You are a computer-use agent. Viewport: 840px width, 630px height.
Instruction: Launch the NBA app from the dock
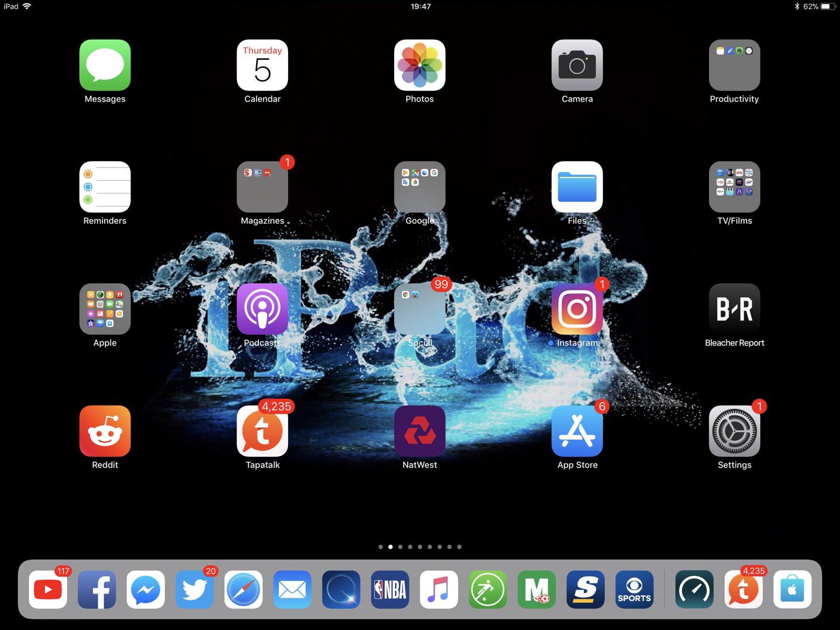click(x=390, y=589)
